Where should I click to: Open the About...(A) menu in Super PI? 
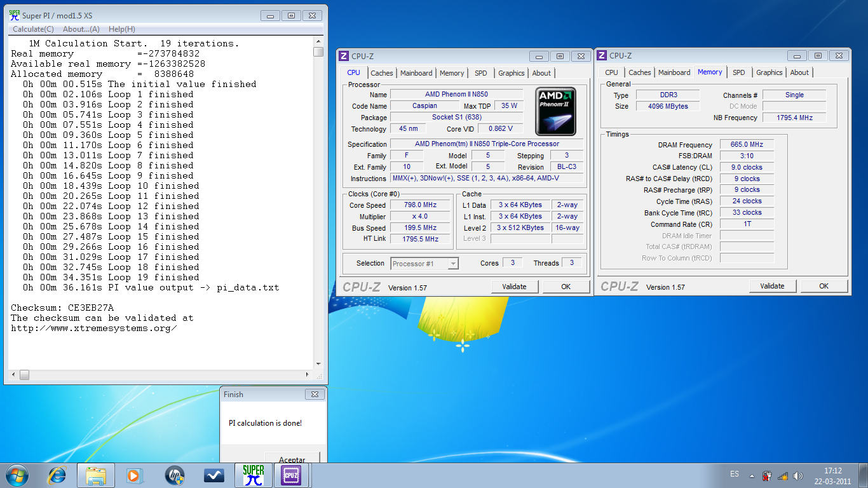coord(81,29)
